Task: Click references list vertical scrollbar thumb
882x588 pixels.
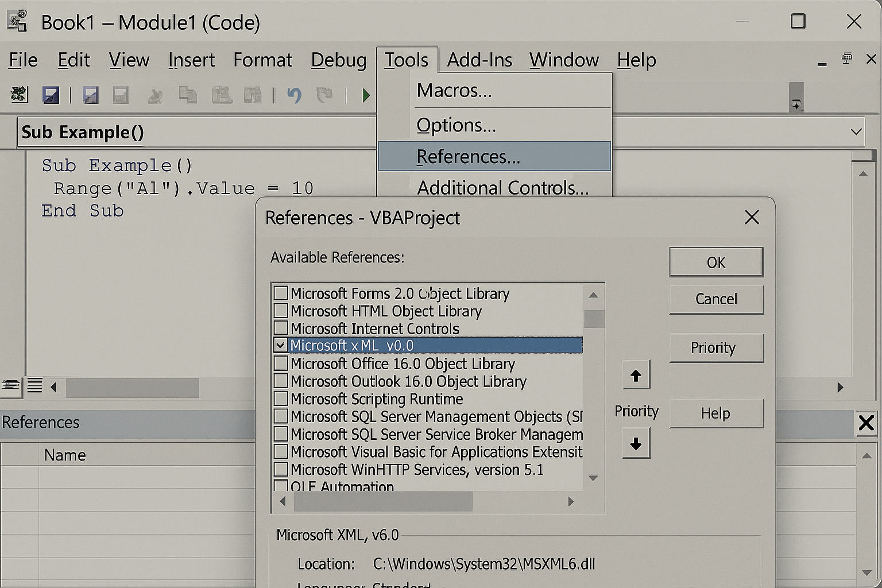Action: [x=594, y=319]
